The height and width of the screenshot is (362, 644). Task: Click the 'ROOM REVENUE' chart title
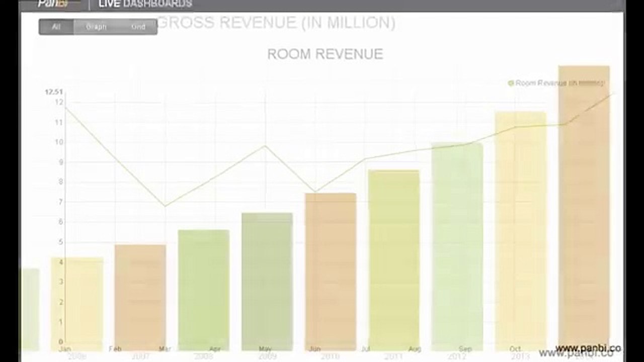pos(325,54)
